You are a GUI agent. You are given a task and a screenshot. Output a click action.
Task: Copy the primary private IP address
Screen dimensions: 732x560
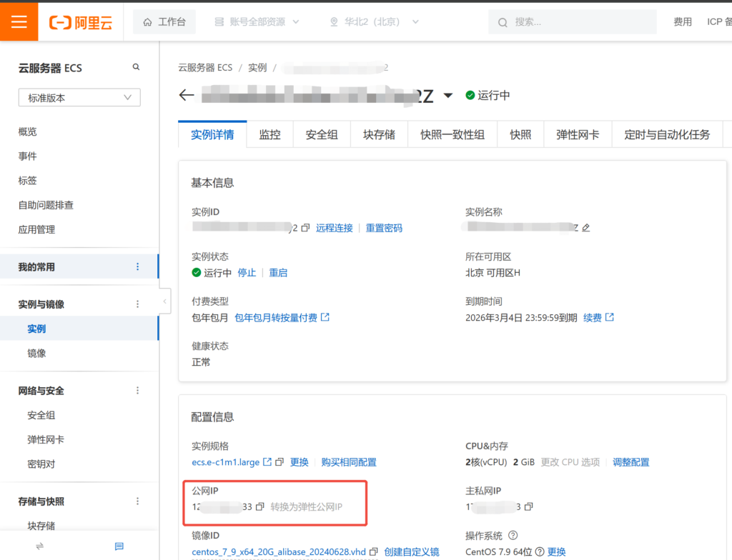click(x=528, y=507)
